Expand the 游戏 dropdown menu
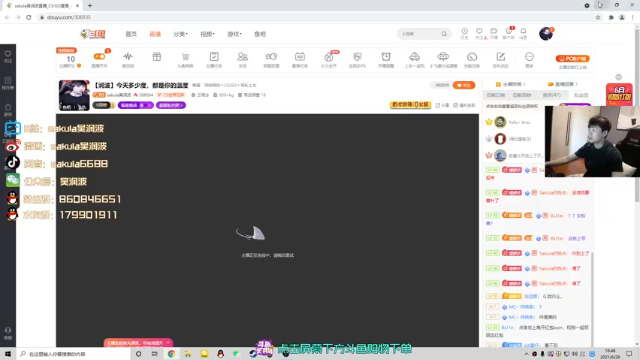 click(x=234, y=34)
